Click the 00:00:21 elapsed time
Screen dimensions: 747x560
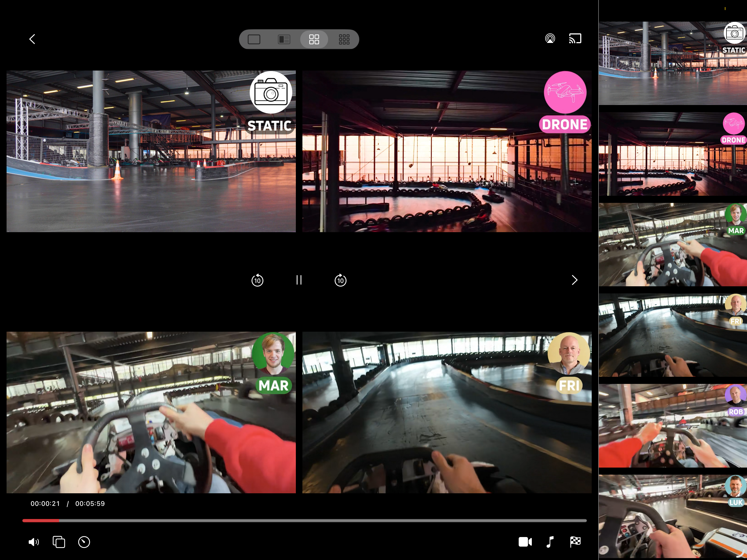45,504
